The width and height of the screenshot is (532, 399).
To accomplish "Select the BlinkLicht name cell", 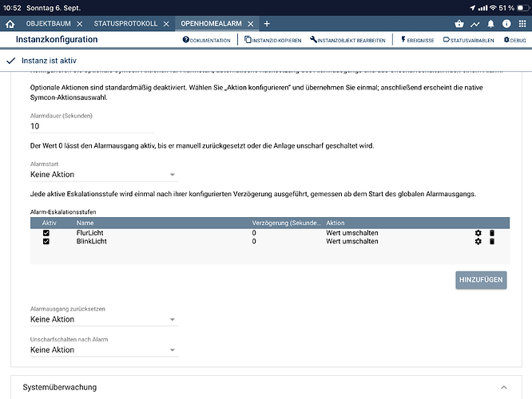I will point(92,241).
